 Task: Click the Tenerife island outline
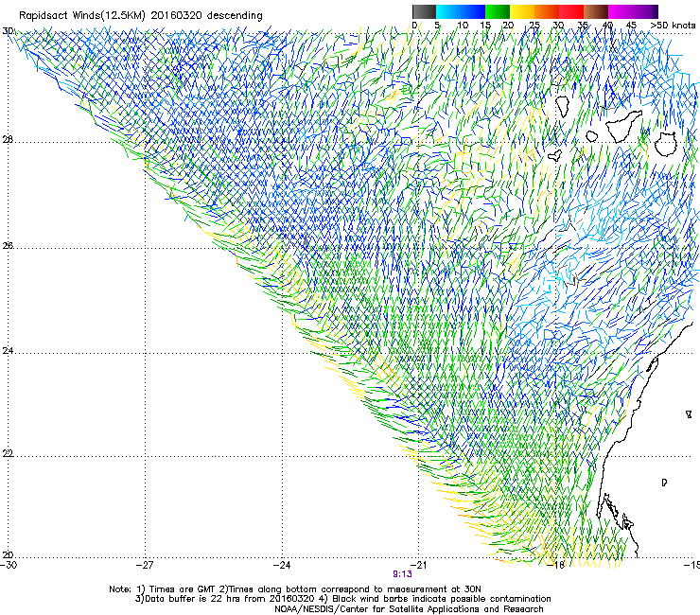coord(623,126)
